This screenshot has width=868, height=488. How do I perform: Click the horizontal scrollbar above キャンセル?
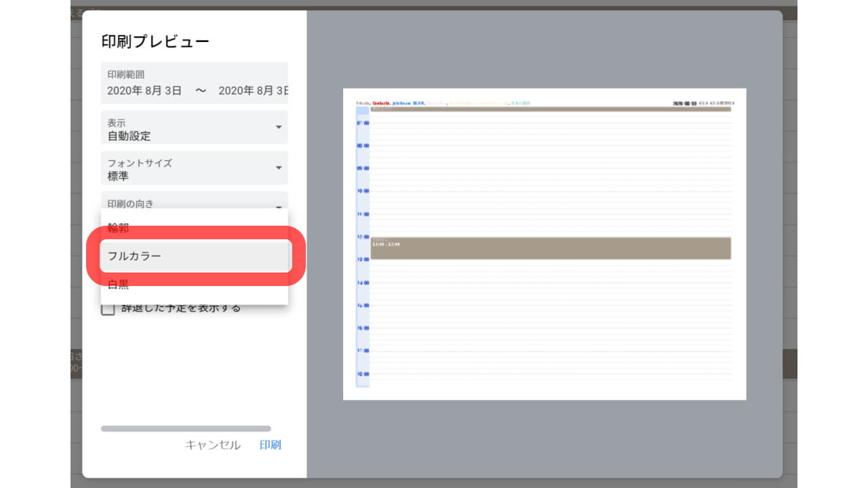(x=186, y=428)
